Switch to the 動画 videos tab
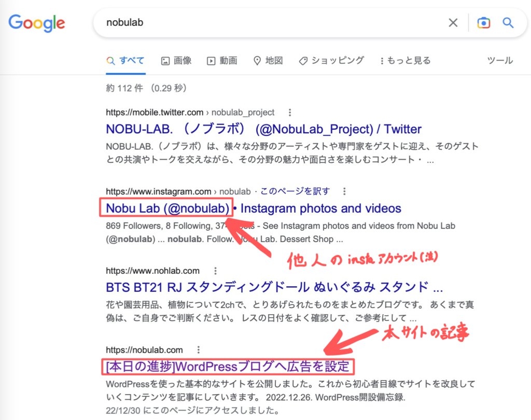Screen dimensions: 531x420 222,61
